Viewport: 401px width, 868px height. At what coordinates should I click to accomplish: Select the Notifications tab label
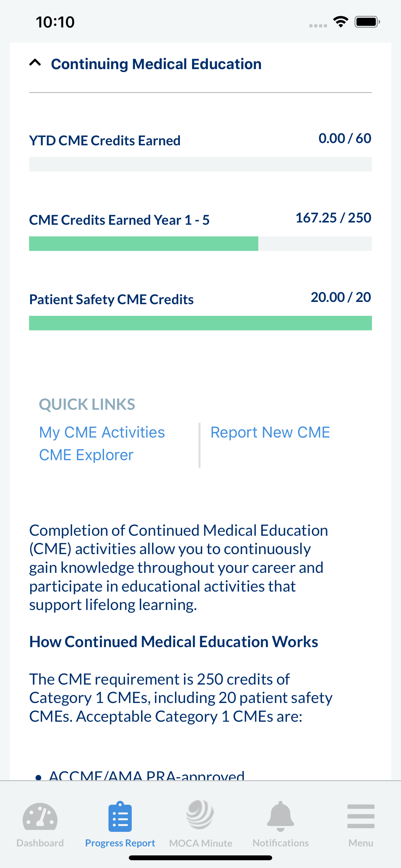coord(280,843)
